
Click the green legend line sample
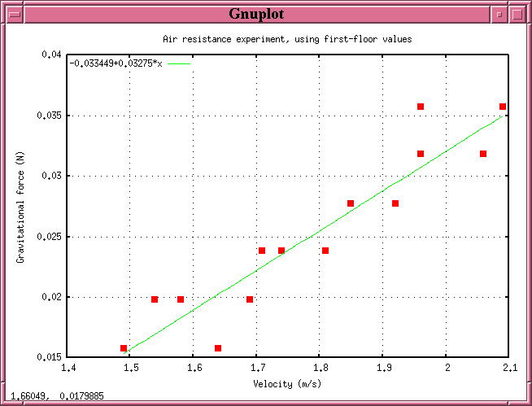179,63
